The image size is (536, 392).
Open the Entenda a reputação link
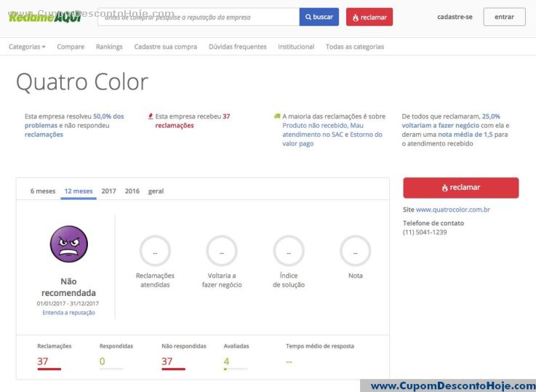coord(68,313)
